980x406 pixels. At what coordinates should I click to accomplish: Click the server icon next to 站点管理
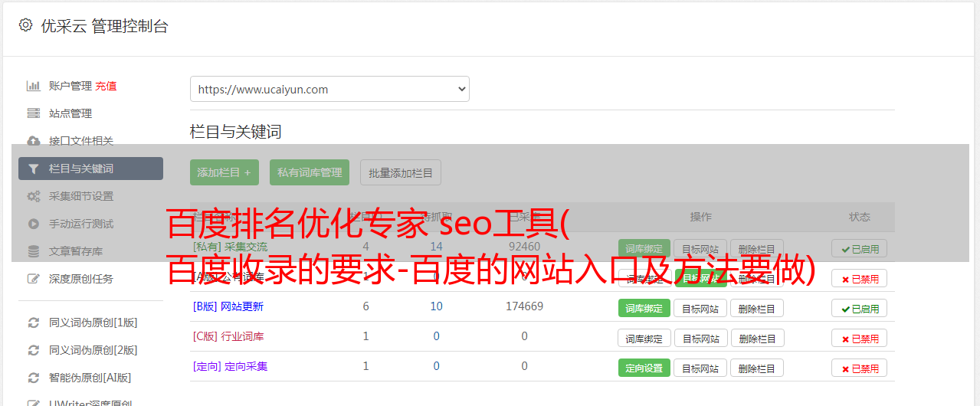[33, 113]
